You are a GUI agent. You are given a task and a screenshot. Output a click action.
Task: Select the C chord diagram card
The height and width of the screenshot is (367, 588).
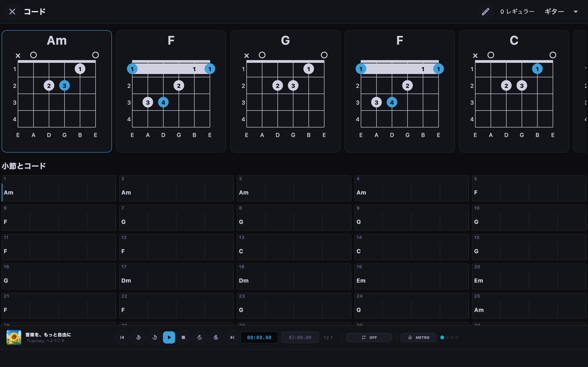514,91
